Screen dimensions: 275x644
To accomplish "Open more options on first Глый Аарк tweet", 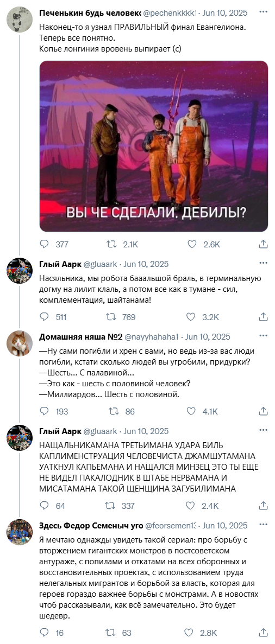I will pos(263,263).
